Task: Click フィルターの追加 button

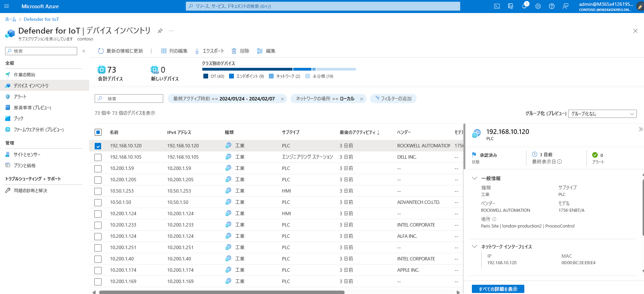Action: tap(393, 99)
